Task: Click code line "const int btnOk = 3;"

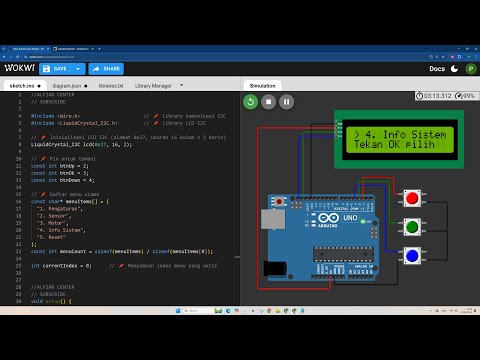Action: tap(60, 173)
